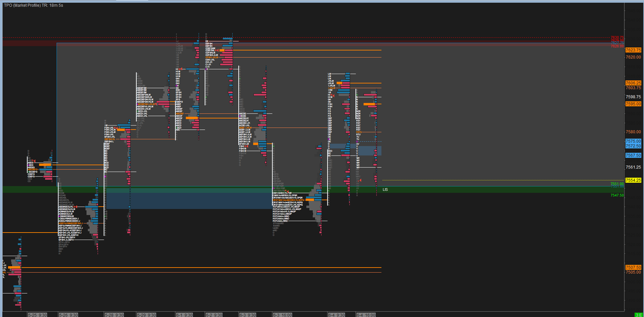Click the 7595.00 orange price tag

(634, 104)
